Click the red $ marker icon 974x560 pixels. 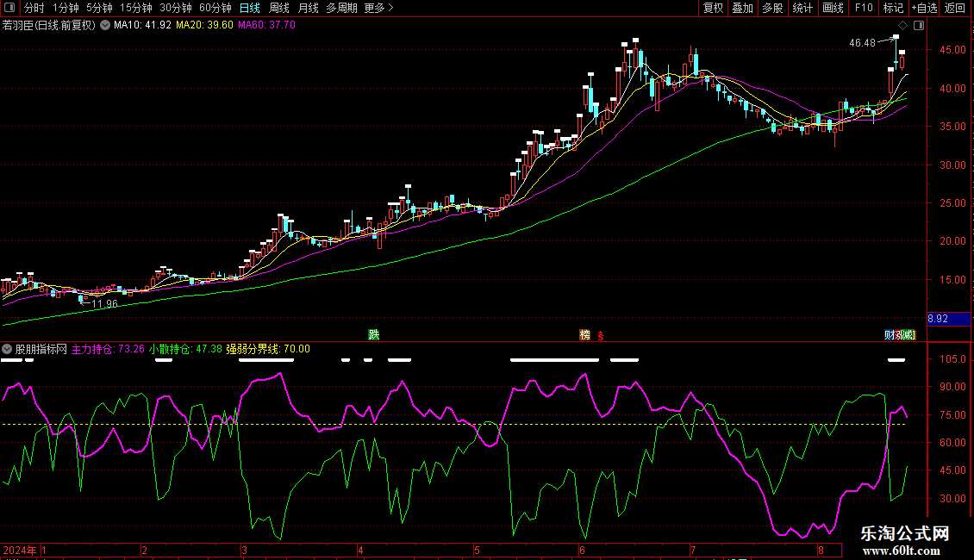click(600, 334)
